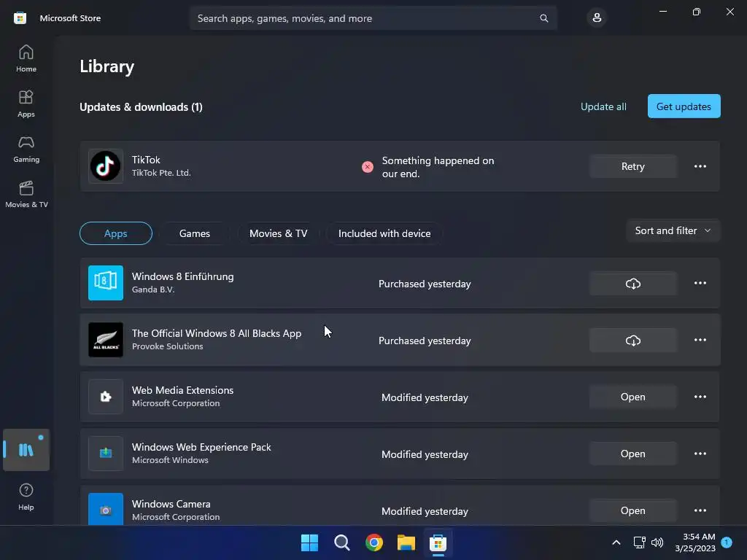Screen dimensions: 747x560
Task: Click 'The Official Windows 8 All Blacks App' title
Action: [x=216, y=333]
